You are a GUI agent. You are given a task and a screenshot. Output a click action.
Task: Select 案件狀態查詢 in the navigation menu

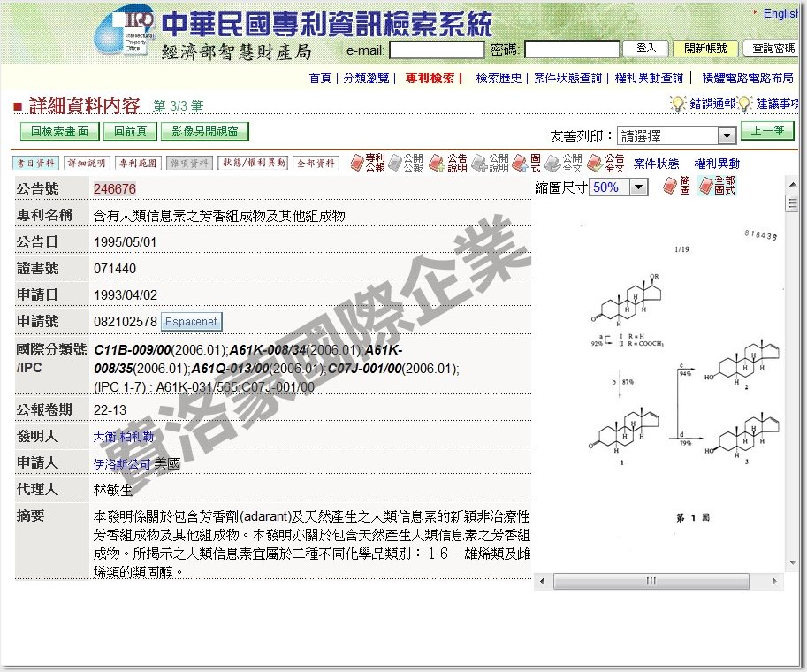[566, 78]
